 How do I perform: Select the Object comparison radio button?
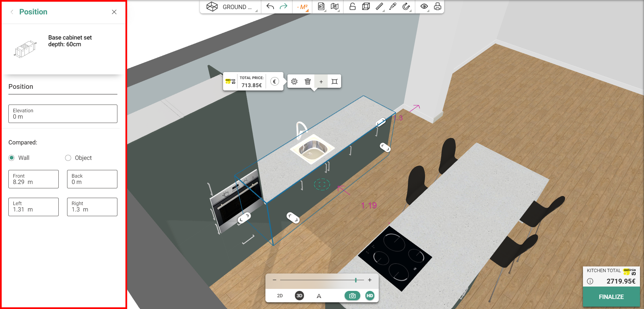click(68, 158)
